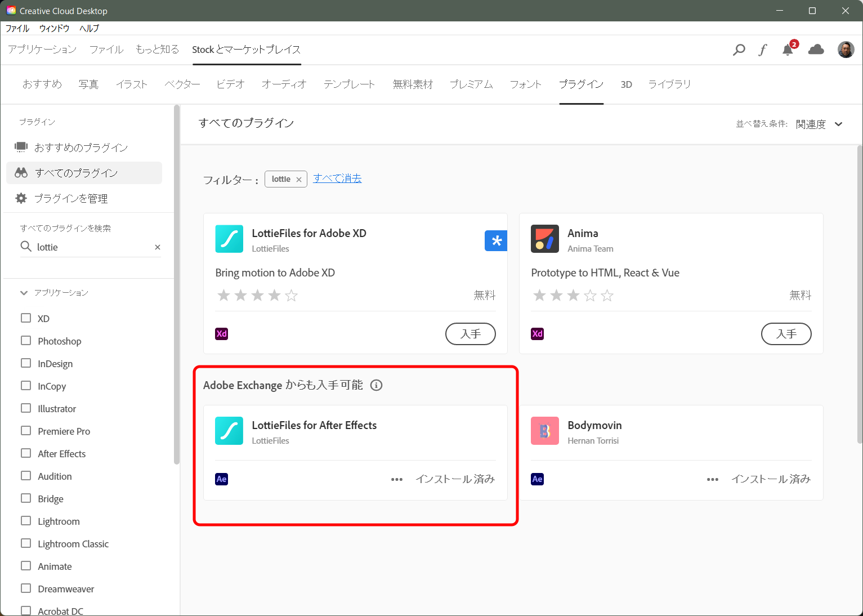Click the Ae badge on LottieFiles for After Effects

point(222,479)
